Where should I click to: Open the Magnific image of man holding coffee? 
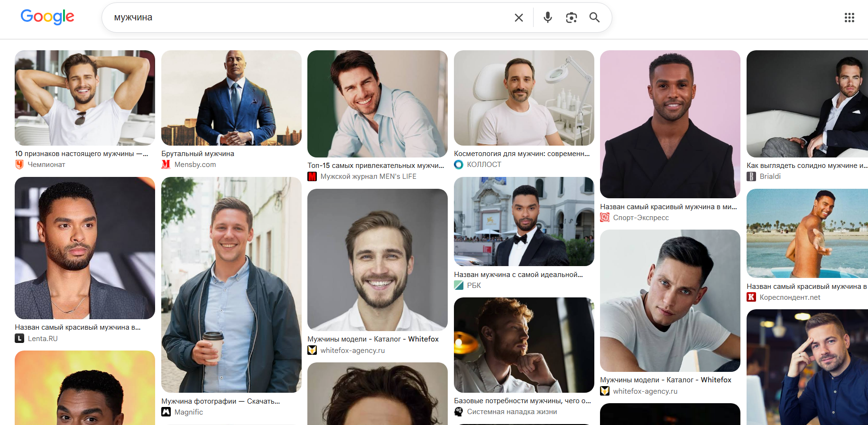[x=231, y=285]
